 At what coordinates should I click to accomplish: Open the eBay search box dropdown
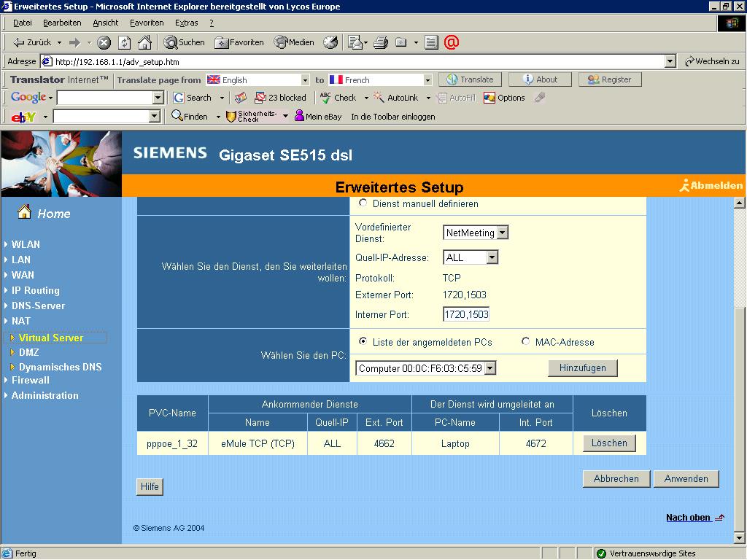coord(155,116)
